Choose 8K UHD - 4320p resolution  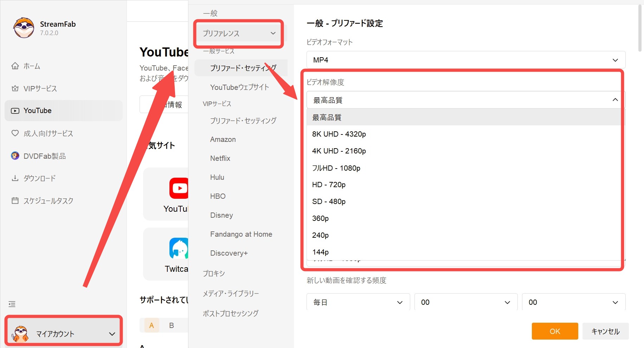point(464,134)
